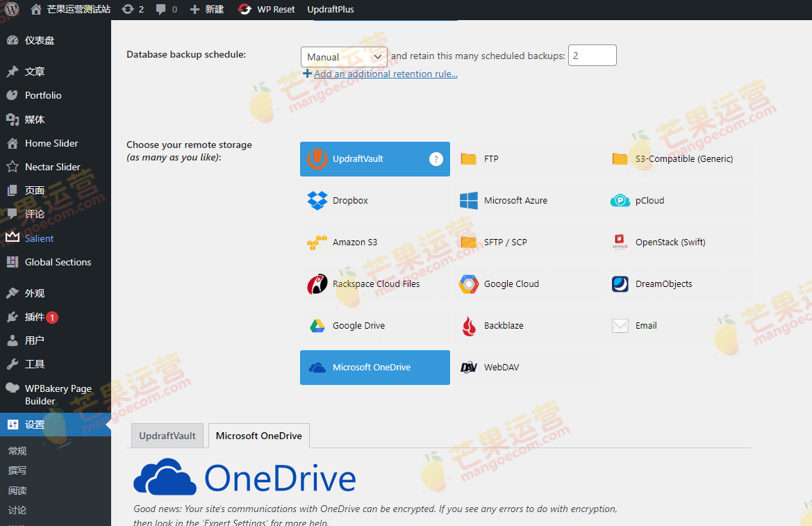Select DreamObjects storage

[677, 284]
